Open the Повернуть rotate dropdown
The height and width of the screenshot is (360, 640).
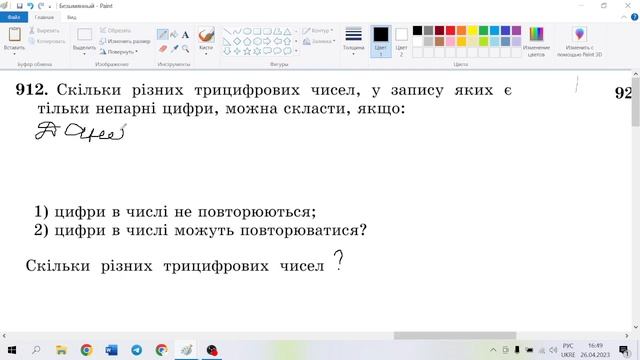(119, 52)
